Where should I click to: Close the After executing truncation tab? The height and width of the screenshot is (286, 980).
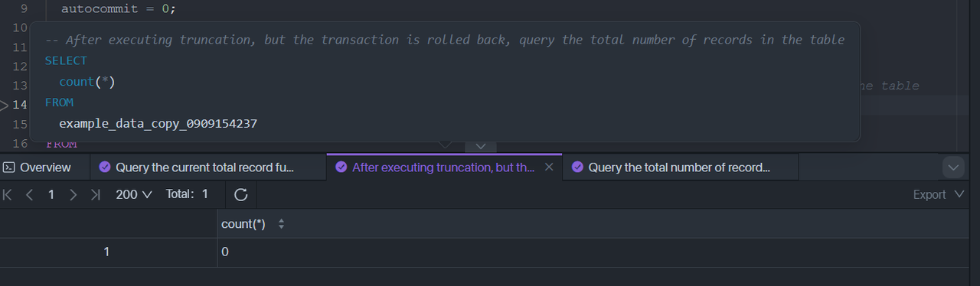[x=548, y=167]
